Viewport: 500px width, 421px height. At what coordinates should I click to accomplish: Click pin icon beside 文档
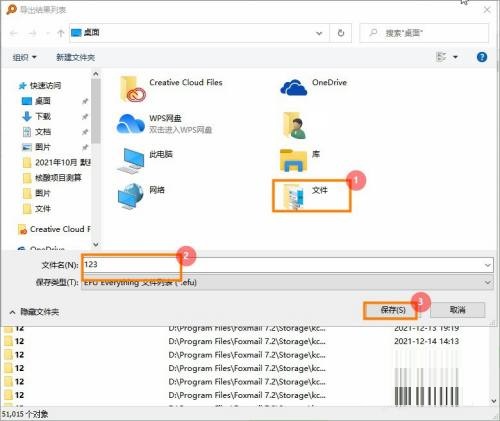coord(85,132)
